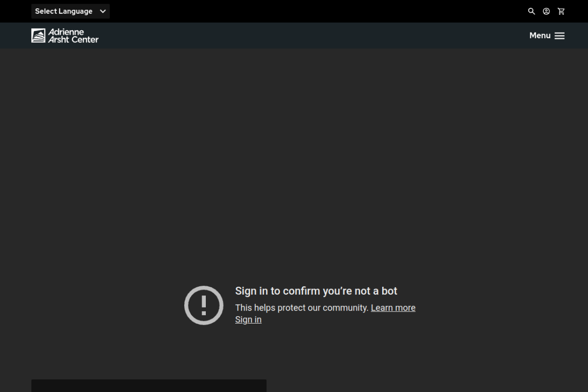
Task: Open the search icon in top bar
Action: click(x=531, y=11)
